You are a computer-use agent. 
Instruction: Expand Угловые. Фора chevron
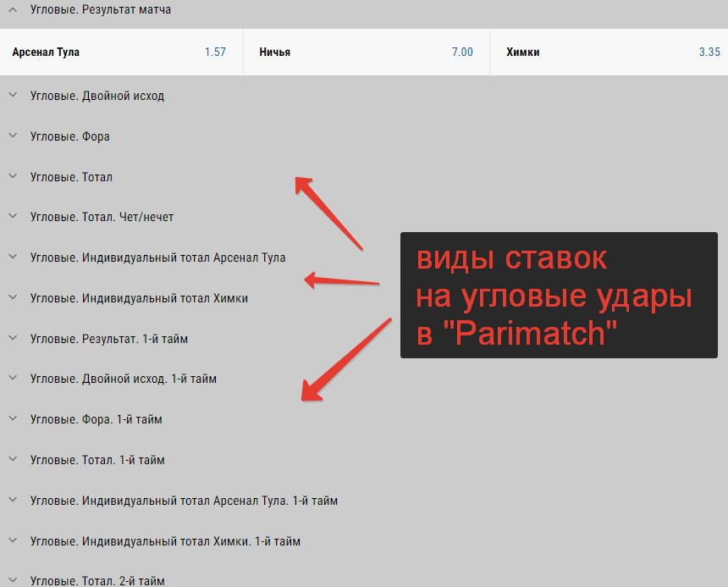click(13, 136)
